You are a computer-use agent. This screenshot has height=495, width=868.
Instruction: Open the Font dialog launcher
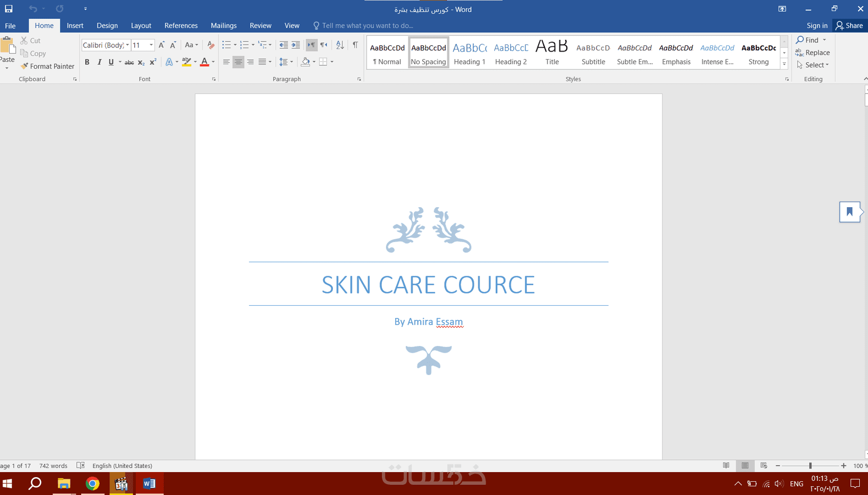[x=213, y=79]
